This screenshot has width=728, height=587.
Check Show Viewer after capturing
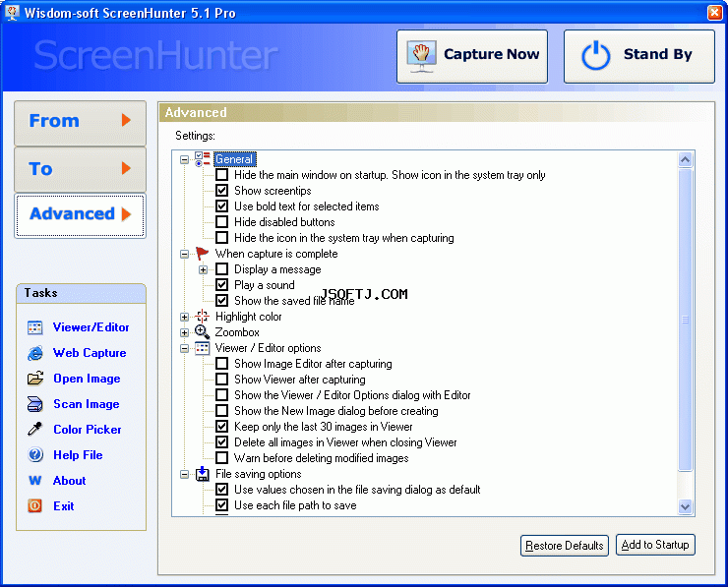click(222, 380)
